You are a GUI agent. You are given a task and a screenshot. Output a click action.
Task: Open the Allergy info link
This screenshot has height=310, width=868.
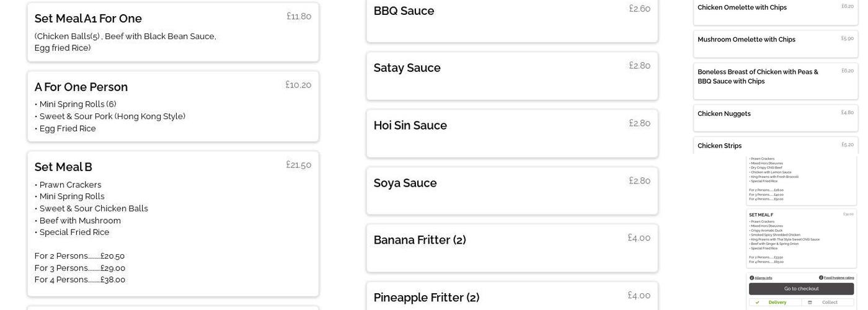763,278
